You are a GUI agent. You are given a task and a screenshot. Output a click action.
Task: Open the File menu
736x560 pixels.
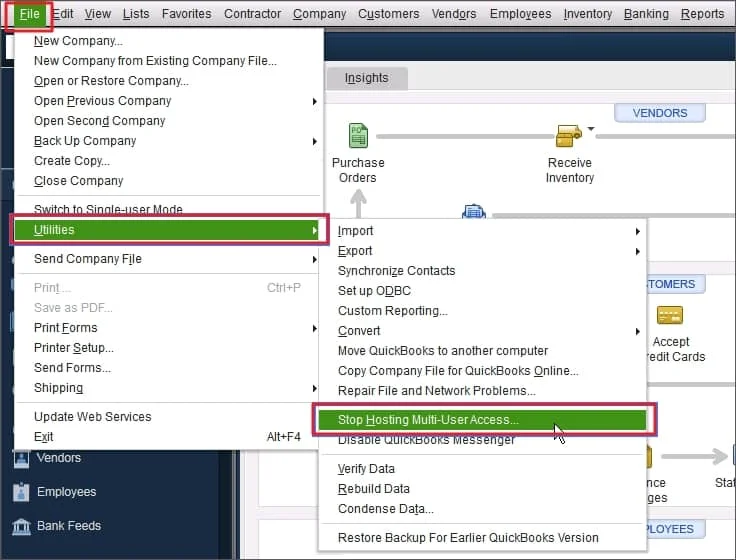coord(29,14)
